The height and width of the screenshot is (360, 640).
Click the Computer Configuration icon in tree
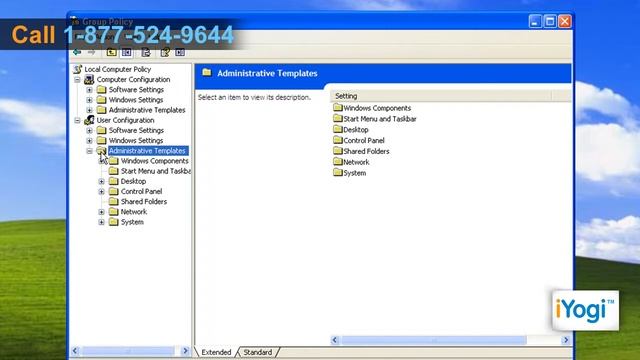[x=89, y=79]
